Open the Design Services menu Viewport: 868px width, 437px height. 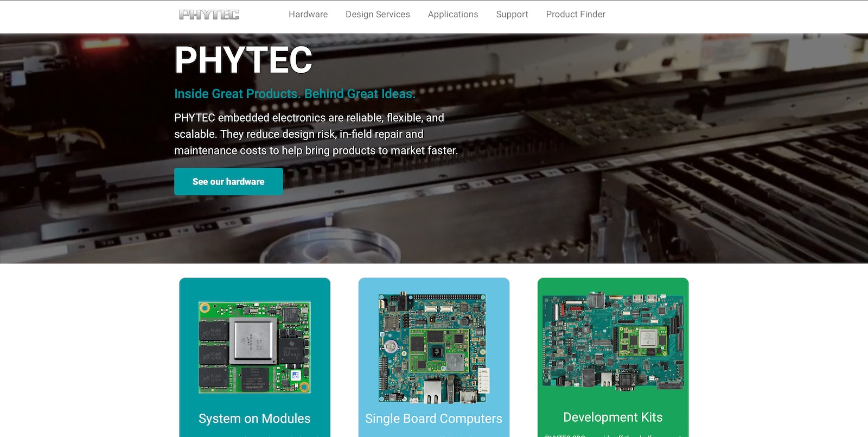(x=378, y=15)
